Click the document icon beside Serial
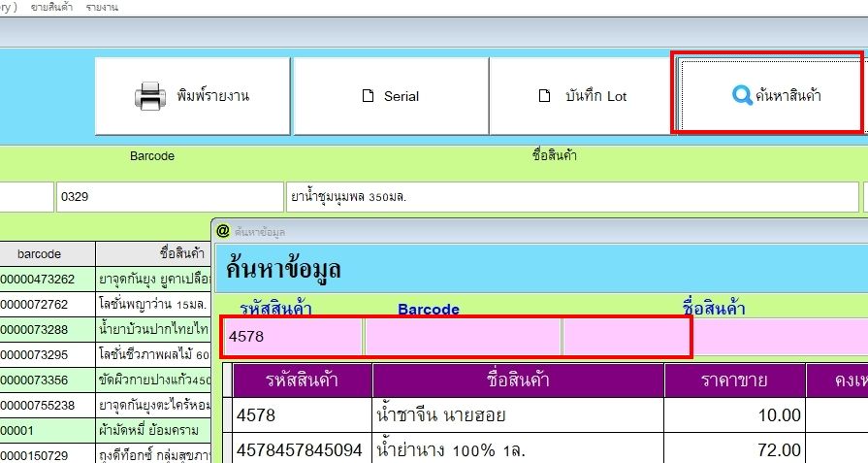 click(368, 96)
